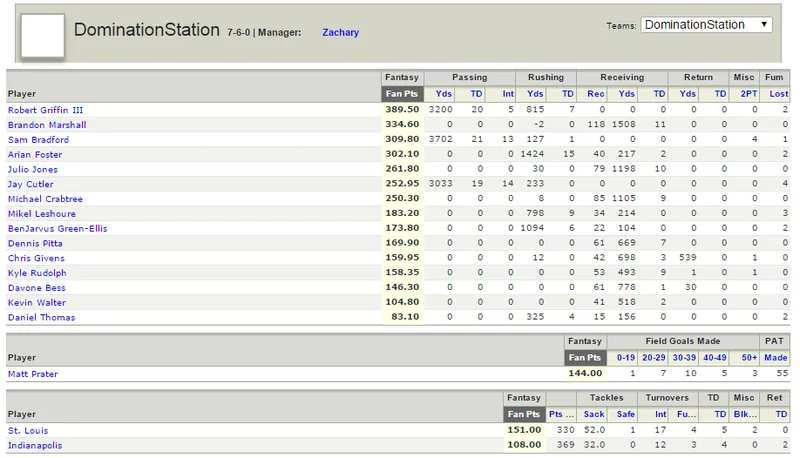Sort kickers by 50+ field goals
800x458 pixels.
pos(749,358)
